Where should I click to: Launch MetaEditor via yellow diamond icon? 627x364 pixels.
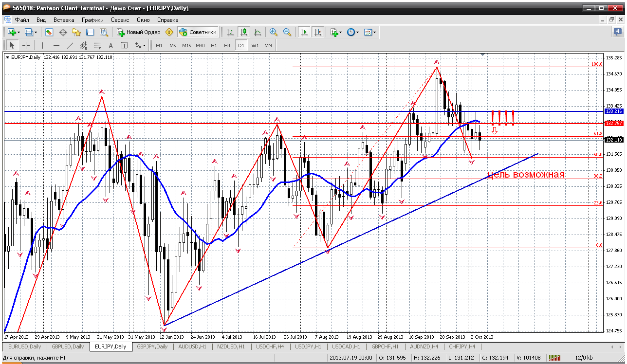pyautogui.click(x=169, y=32)
